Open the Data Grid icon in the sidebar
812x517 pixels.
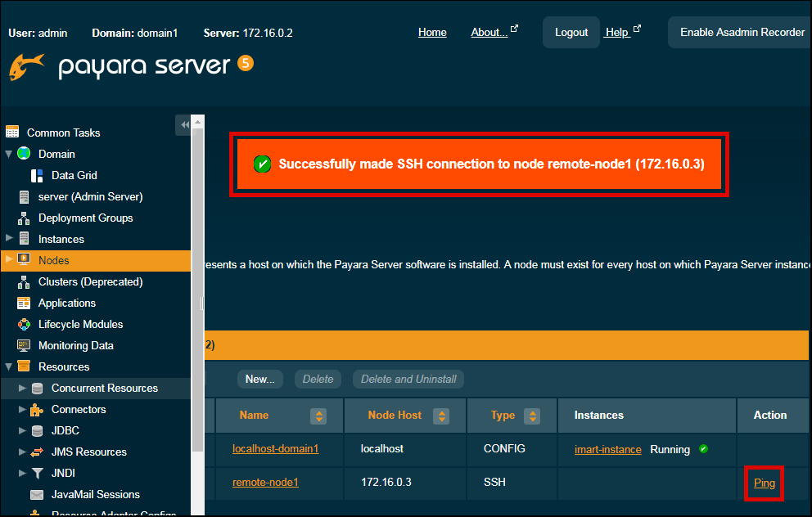(x=37, y=175)
